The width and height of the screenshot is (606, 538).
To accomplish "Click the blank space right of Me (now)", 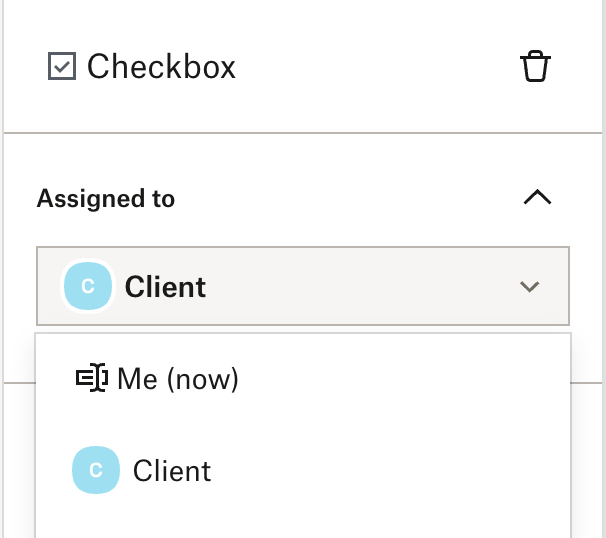I will pyautogui.click(x=402, y=378).
